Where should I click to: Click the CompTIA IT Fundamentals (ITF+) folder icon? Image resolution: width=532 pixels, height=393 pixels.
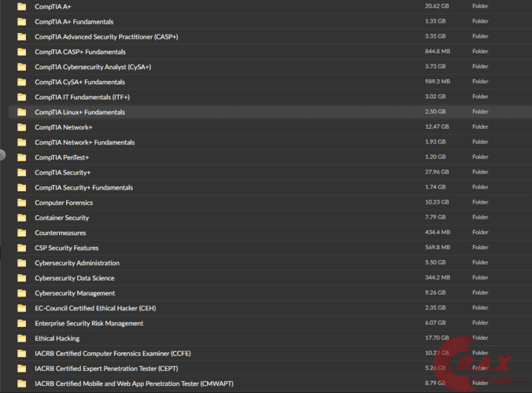(22, 97)
